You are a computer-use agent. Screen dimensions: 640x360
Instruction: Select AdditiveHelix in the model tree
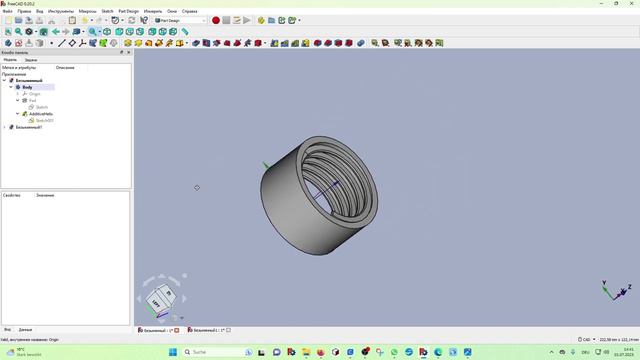click(41, 114)
